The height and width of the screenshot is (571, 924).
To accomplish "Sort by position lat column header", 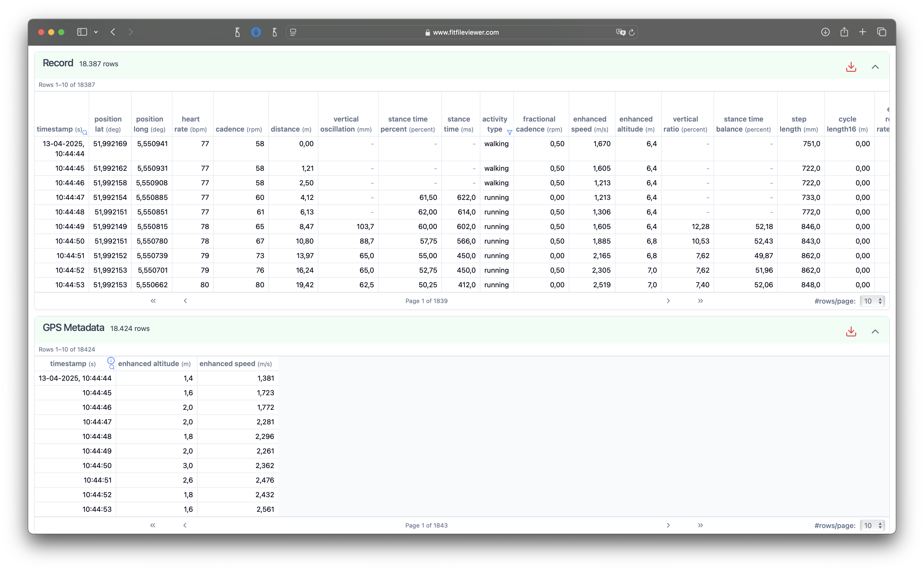I will click(x=108, y=124).
